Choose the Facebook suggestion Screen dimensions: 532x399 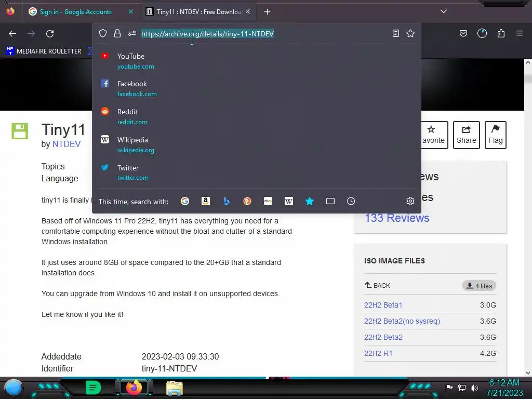click(x=257, y=88)
